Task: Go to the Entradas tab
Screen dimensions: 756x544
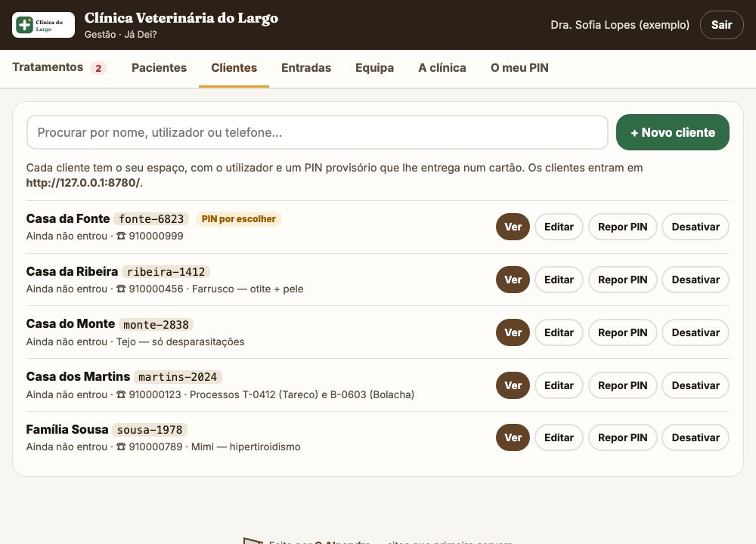Action: pyautogui.click(x=306, y=68)
